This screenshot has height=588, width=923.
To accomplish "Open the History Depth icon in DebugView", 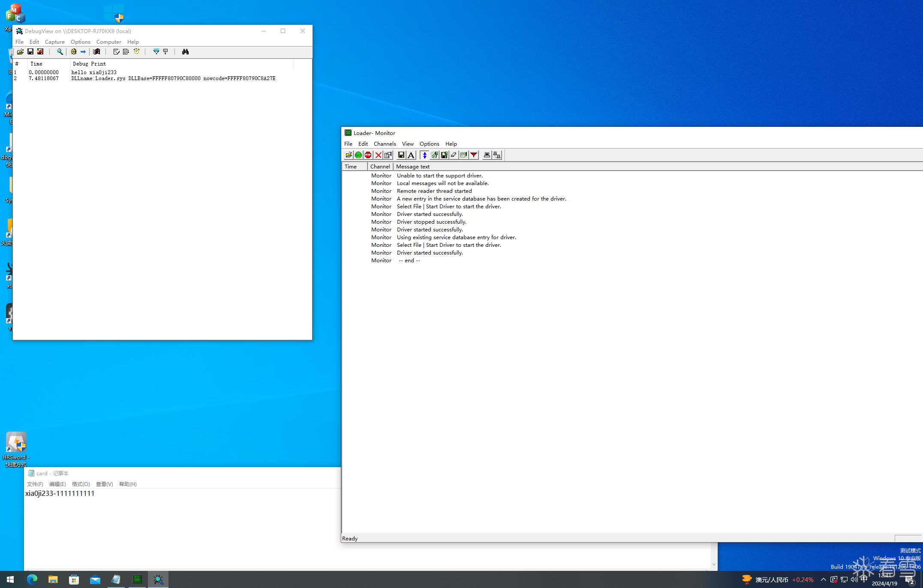I will click(x=165, y=52).
